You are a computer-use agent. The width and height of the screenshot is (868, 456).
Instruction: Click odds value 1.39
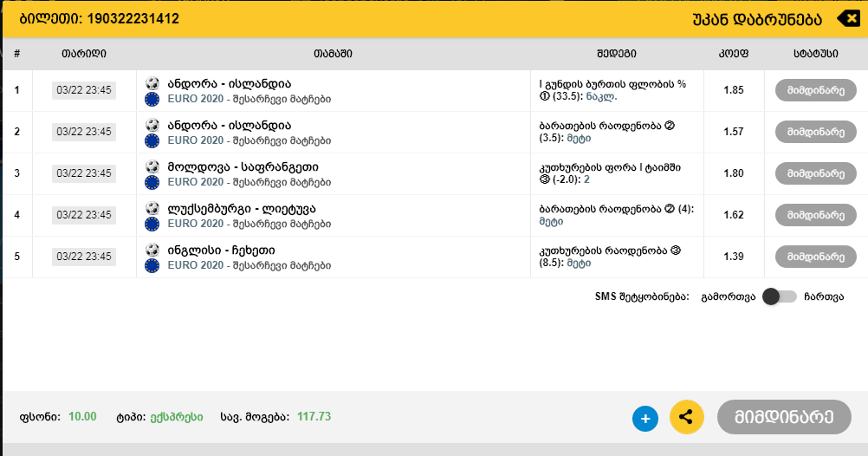point(734,256)
